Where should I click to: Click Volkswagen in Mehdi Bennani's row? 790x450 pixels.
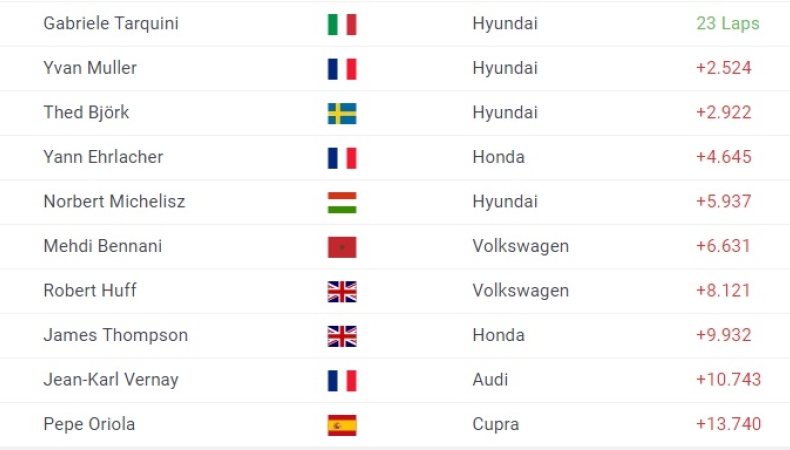pos(520,246)
